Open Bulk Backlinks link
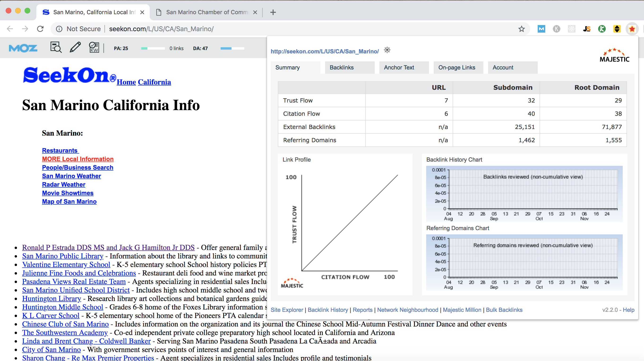Screen dimensions: 644x361 (504, 310)
